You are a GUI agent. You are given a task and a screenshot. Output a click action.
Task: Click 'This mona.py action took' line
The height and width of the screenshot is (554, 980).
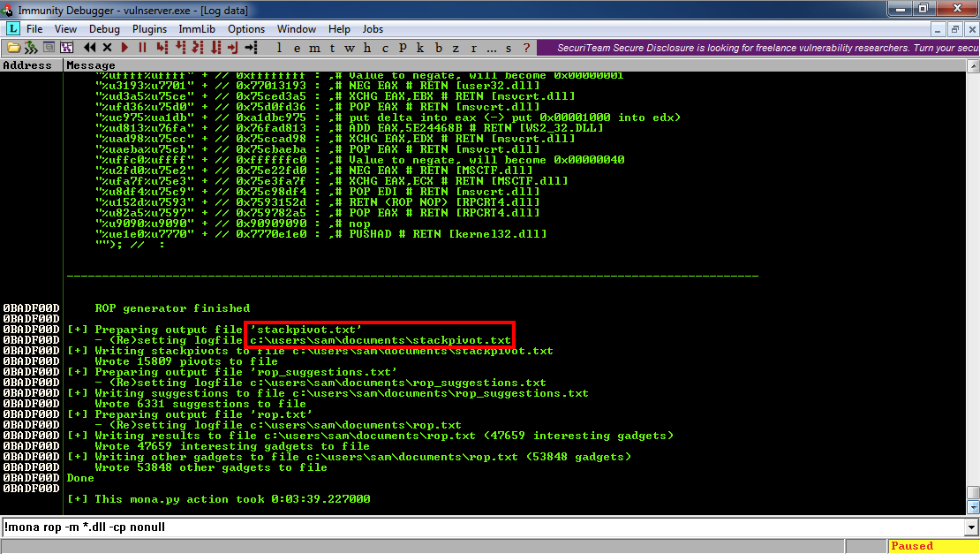tap(219, 499)
